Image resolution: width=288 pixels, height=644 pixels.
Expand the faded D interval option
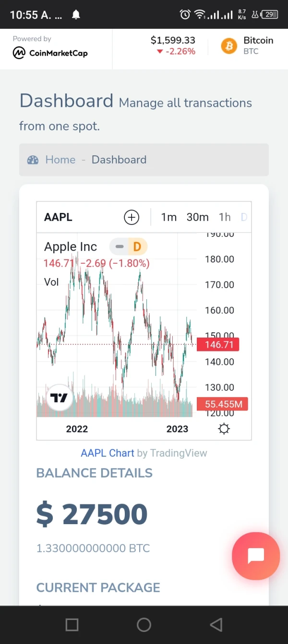(243, 217)
